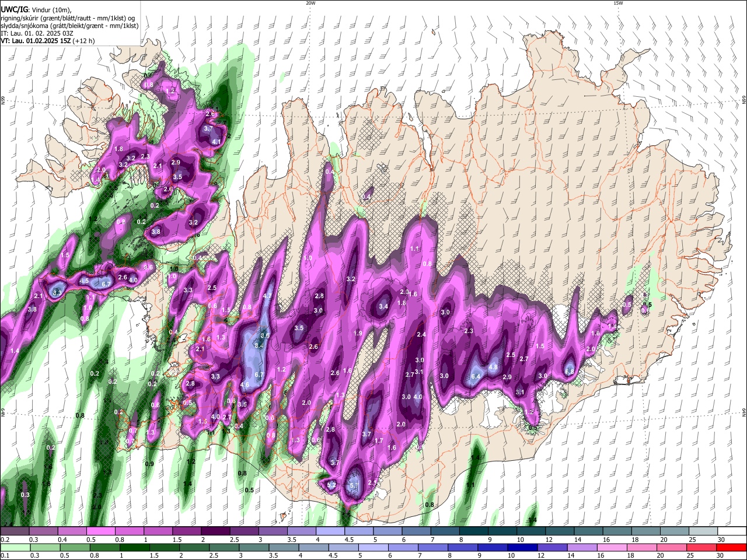Click the '0.2' label under the upper legend row
Image resolution: width=747 pixels, height=560 pixels.
click(5, 540)
